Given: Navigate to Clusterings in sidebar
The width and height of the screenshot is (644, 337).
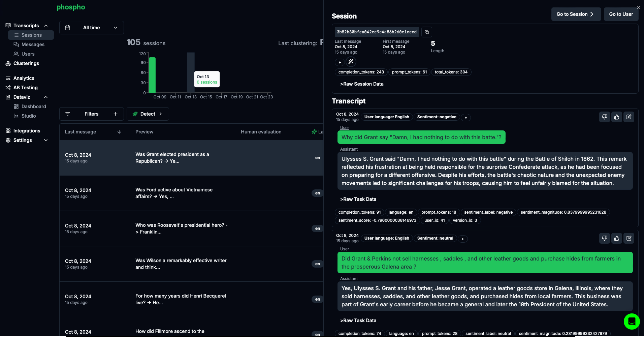Looking at the screenshot, I should pos(26,63).
